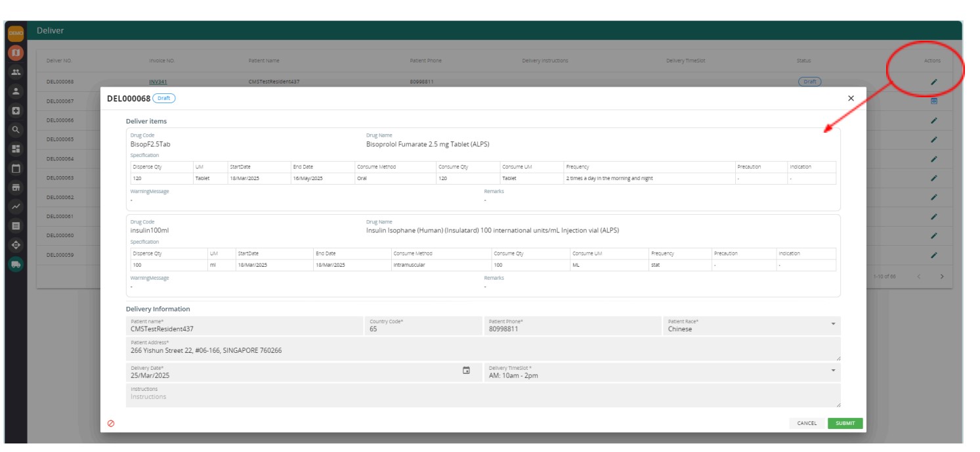Edit delivery DEL000064 with pencil icon
Viewport: 980px width, 452px height.
click(934, 159)
